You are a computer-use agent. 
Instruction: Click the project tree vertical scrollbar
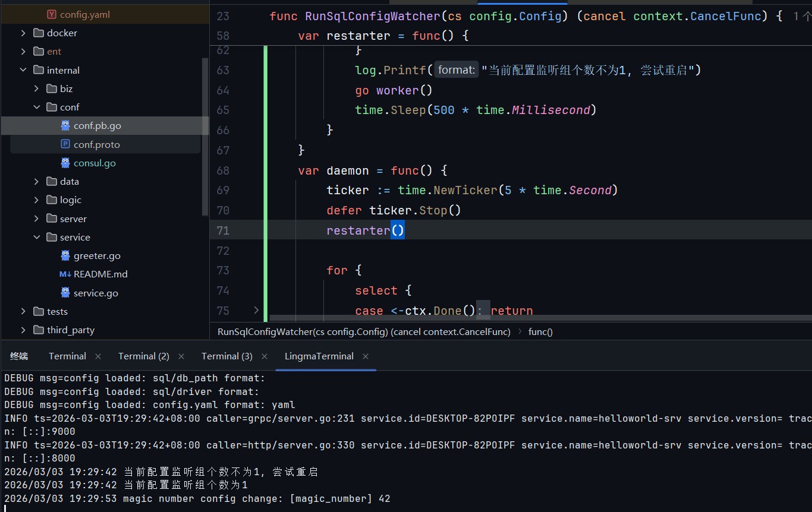click(206, 137)
